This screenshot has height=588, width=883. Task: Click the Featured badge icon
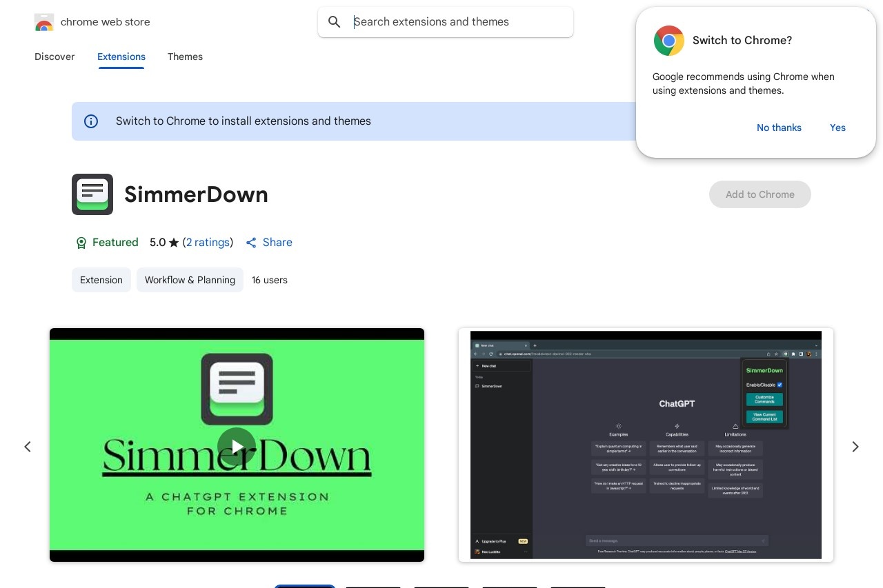(x=81, y=243)
